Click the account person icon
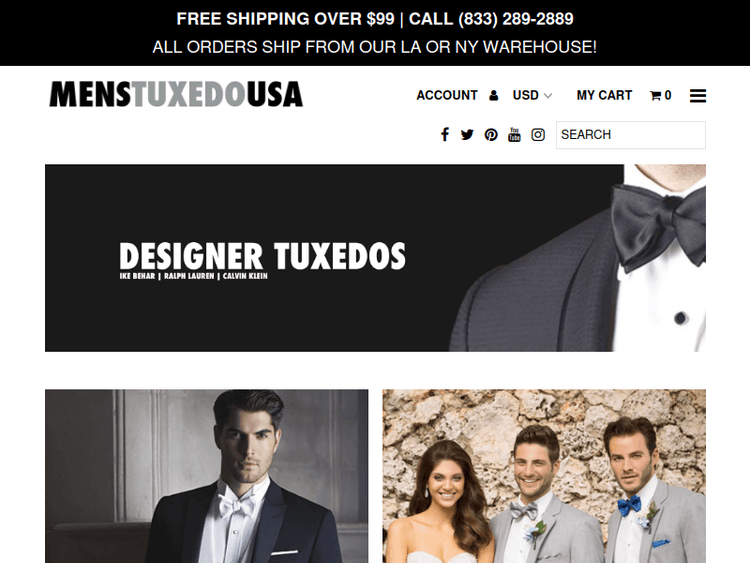 (x=494, y=96)
